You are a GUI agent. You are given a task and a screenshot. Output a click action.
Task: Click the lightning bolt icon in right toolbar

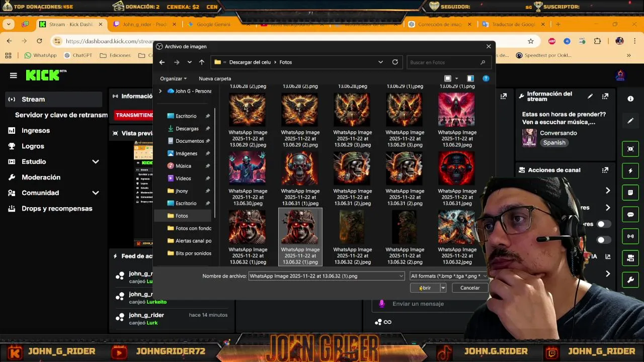point(630,171)
